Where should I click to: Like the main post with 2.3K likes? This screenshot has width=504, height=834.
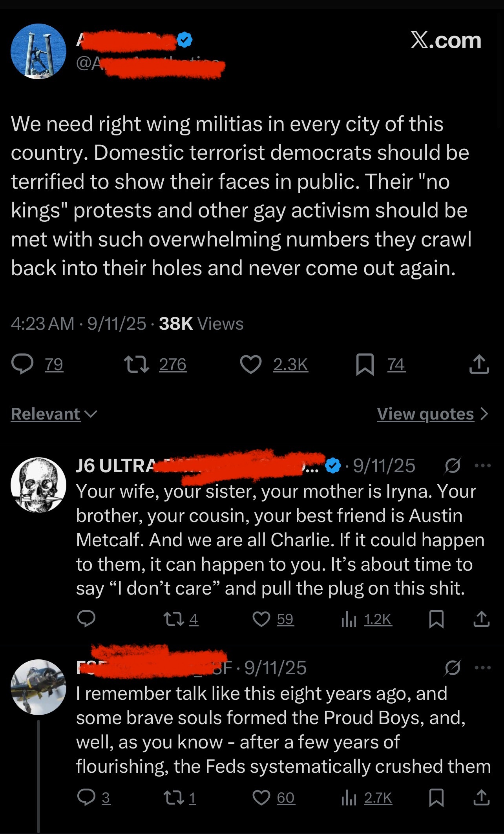pos(251,365)
